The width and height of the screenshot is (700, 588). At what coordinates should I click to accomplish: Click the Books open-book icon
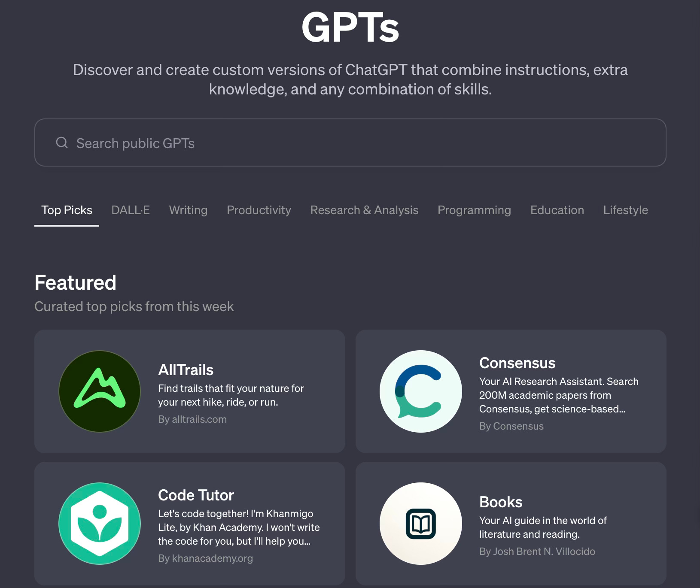[x=421, y=524]
